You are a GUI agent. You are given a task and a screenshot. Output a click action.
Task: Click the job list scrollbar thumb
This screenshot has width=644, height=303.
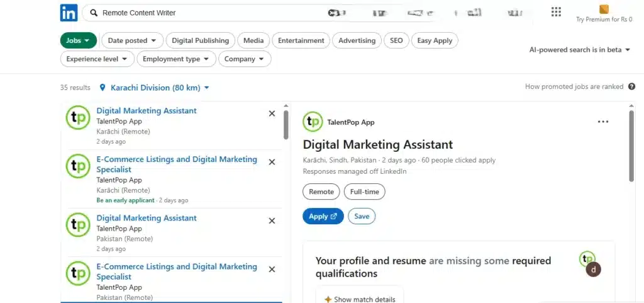point(286,125)
